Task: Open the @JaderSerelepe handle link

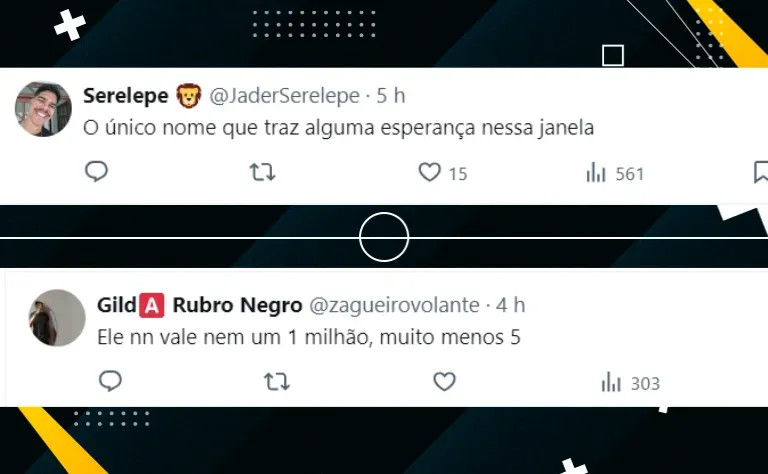Action: [285, 95]
